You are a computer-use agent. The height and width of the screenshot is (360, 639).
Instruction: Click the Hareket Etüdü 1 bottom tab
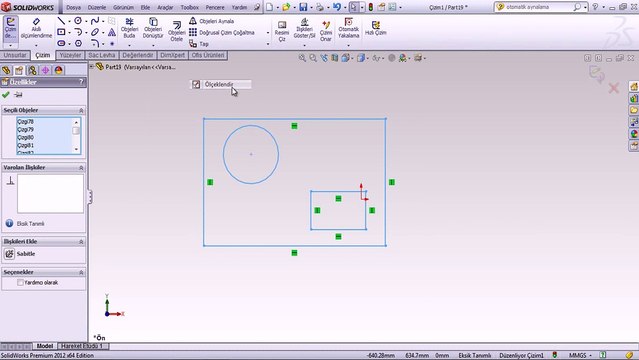(x=82, y=346)
